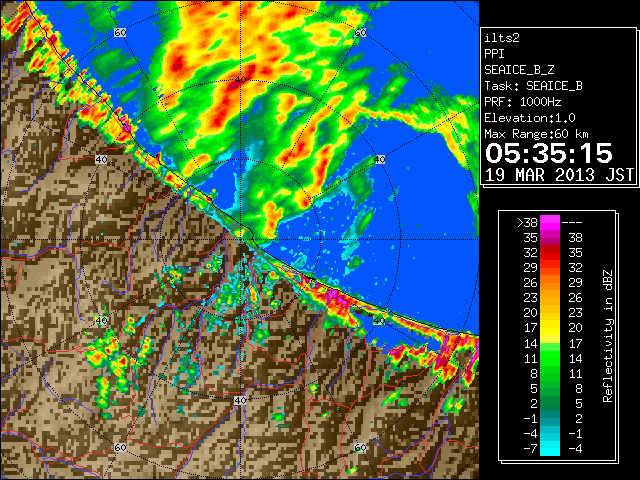Click the 'PRF: 1000Hz' text
Screen dimensions: 640x480
[x=523, y=102]
